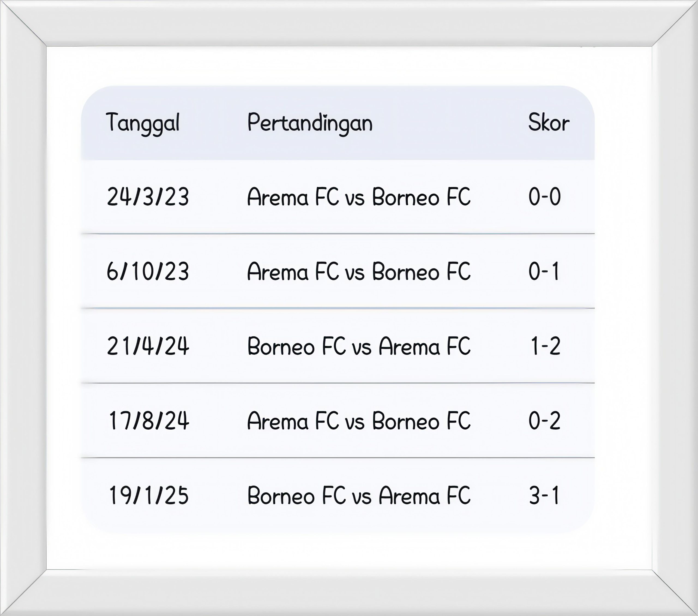Image resolution: width=698 pixels, height=616 pixels.
Task: Open the match dated 19/1/25
Action: coord(359,496)
